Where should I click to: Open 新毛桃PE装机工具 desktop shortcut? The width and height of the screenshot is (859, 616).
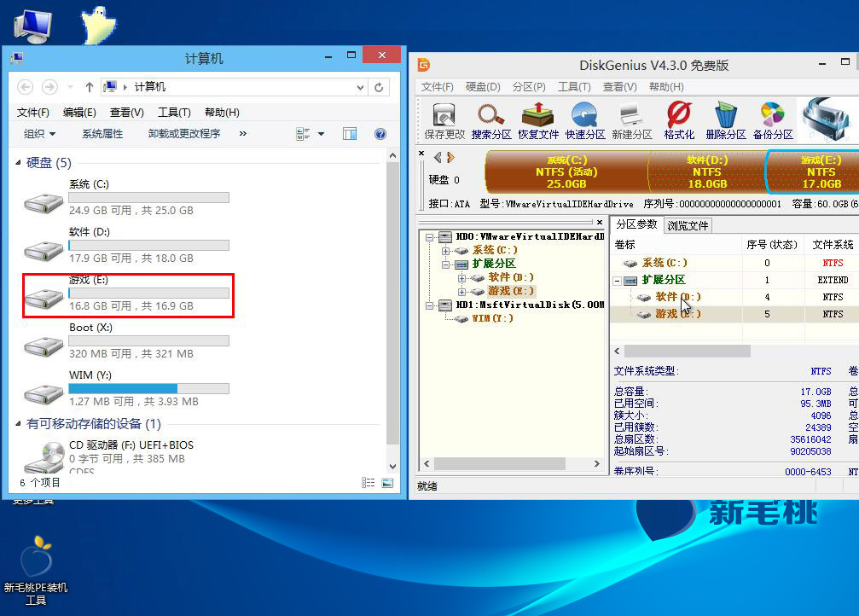coord(36,570)
